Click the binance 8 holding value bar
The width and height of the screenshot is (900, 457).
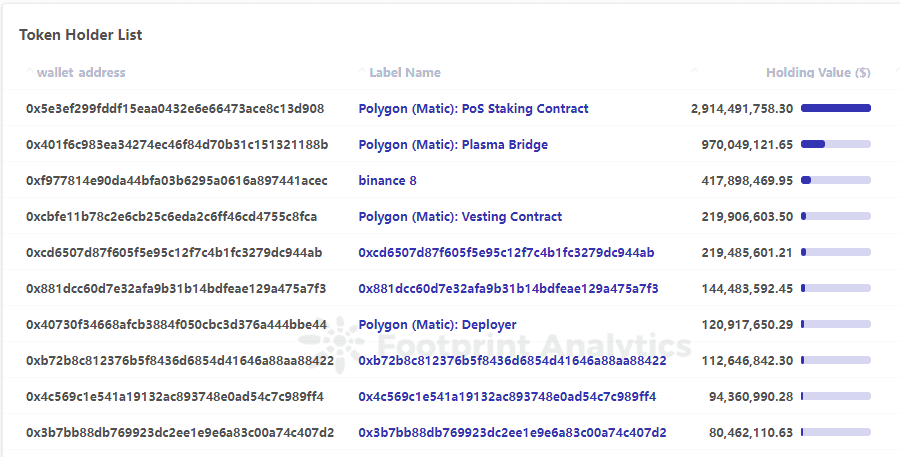tap(835, 180)
